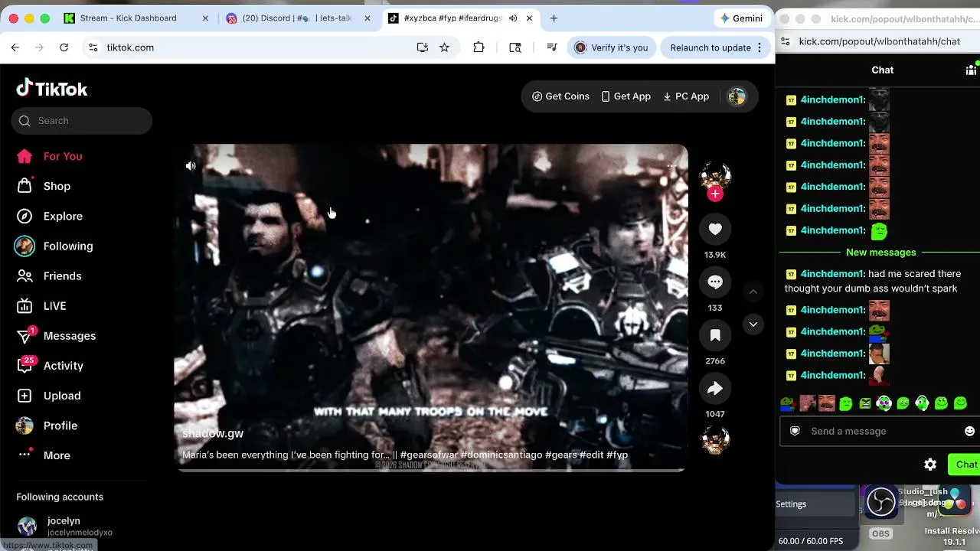Click the green Chat send button
Image resolution: width=980 pixels, height=551 pixels.
pyautogui.click(x=965, y=465)
